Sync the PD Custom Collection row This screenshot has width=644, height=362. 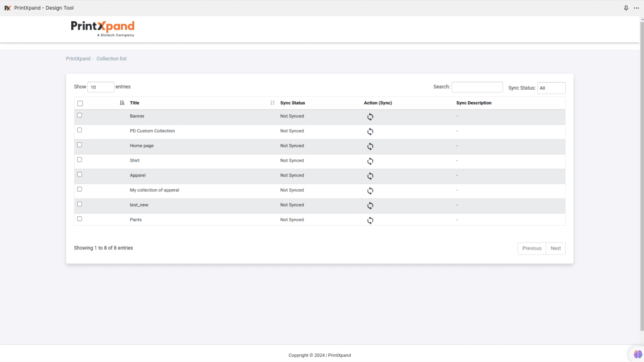pos(370,132)
